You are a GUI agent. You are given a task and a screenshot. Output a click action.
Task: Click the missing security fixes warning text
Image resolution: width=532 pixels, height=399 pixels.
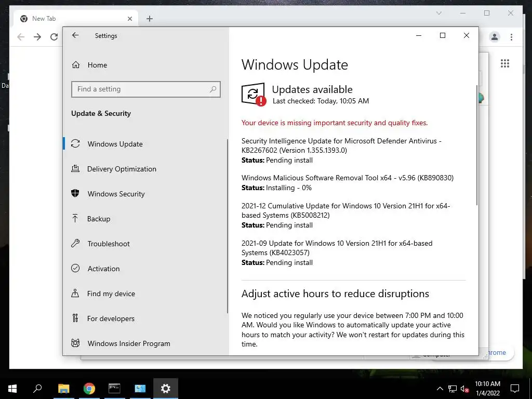click(335, 123)
